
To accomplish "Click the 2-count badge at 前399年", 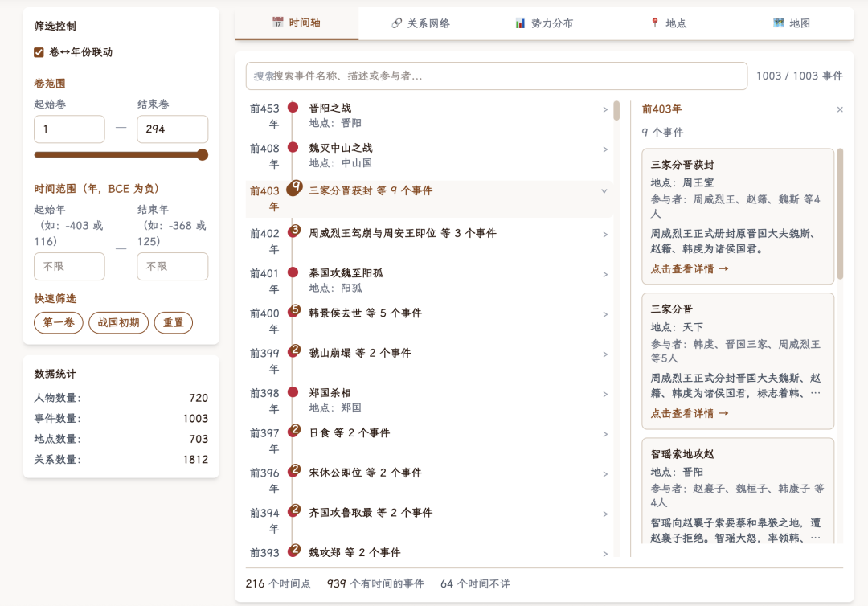I will point(294,351).
